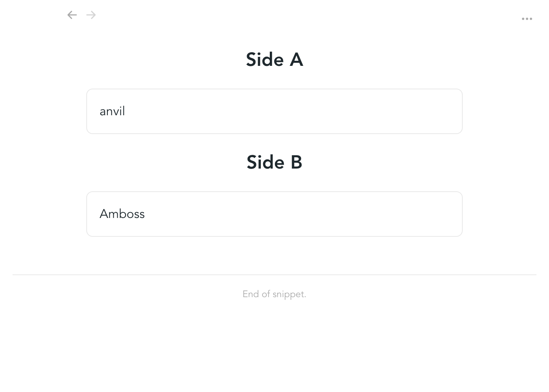Open the three-dot more options menu
Screen dimensions: 549x392
pos(527,19)
